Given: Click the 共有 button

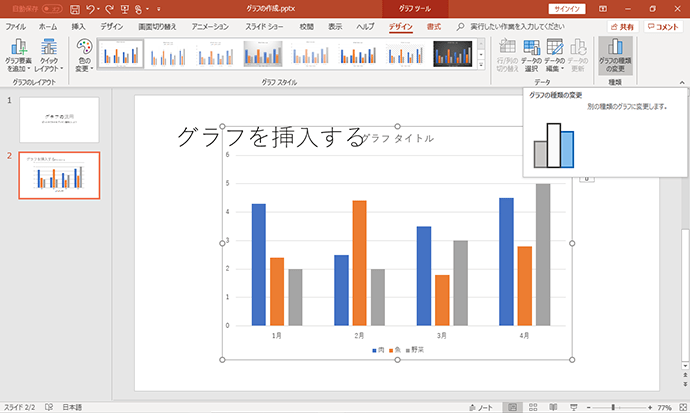Looking at the screenshot, I should point(623,27).
